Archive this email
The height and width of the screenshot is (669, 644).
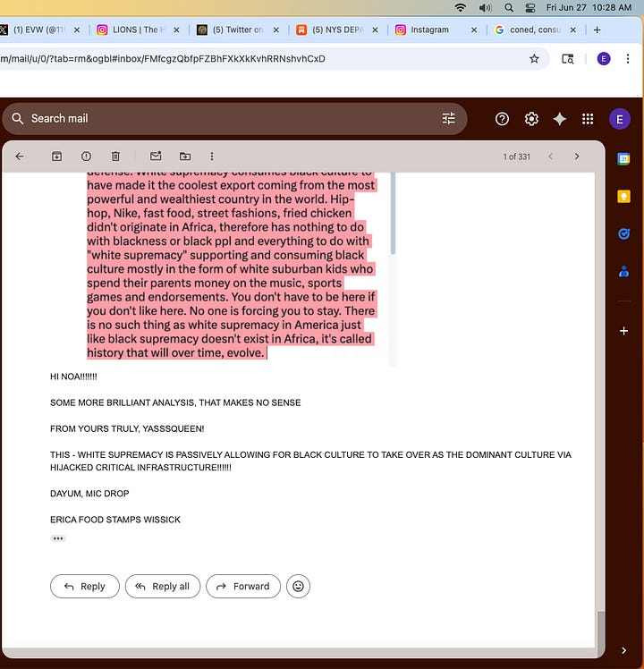click(x=56, y=157)
